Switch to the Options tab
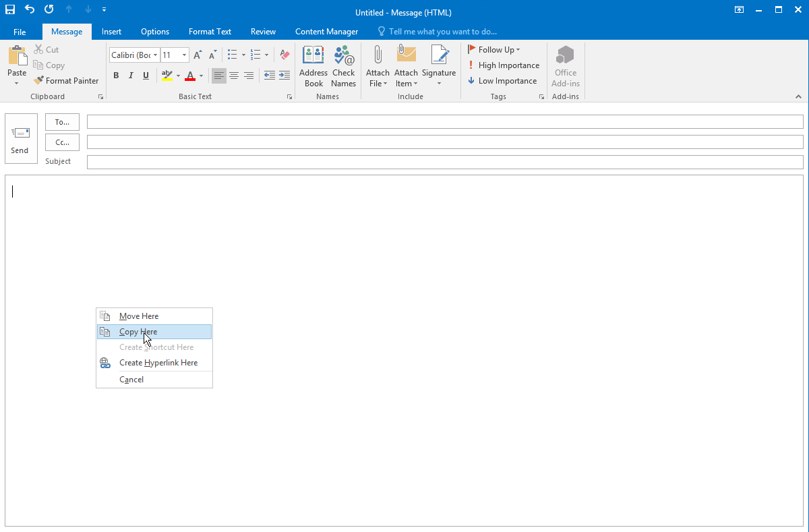The height and width of the screenshot is (532, 809). 155,32
